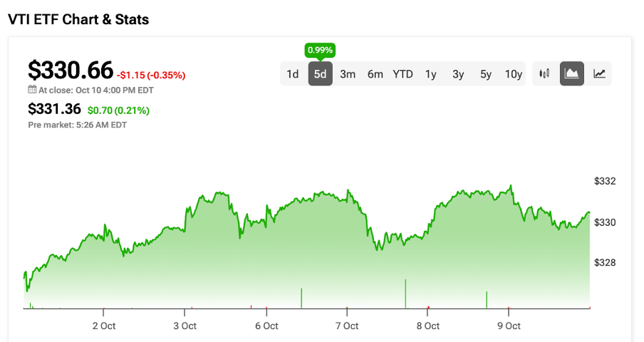
Task: Switch chart to 3m range
Action: [348, 74]
